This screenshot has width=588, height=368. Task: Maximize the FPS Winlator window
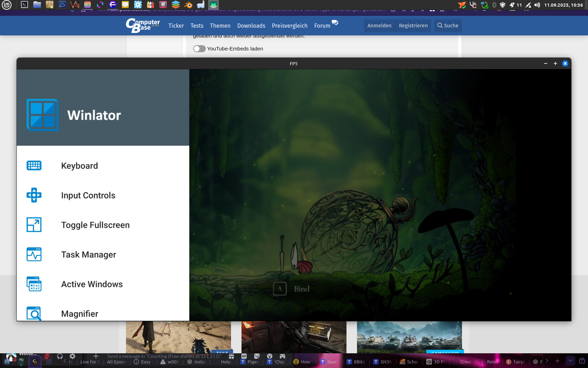pos(555,63)
